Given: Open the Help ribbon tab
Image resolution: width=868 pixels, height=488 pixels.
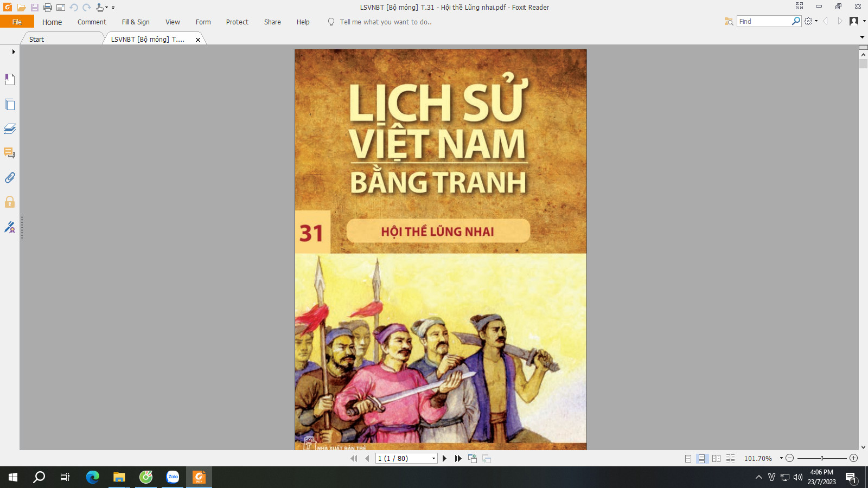Looking at the screenshot, I should 303,22.
